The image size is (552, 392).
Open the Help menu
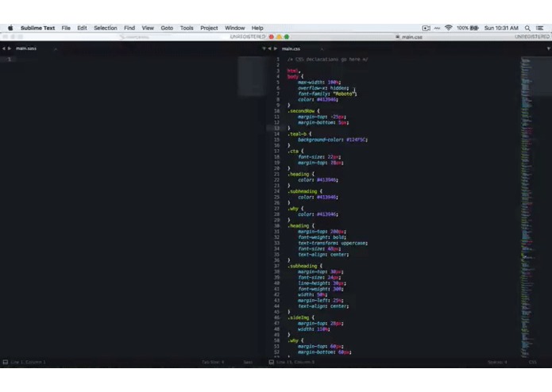pyautogui.click(x=257, y=28)
